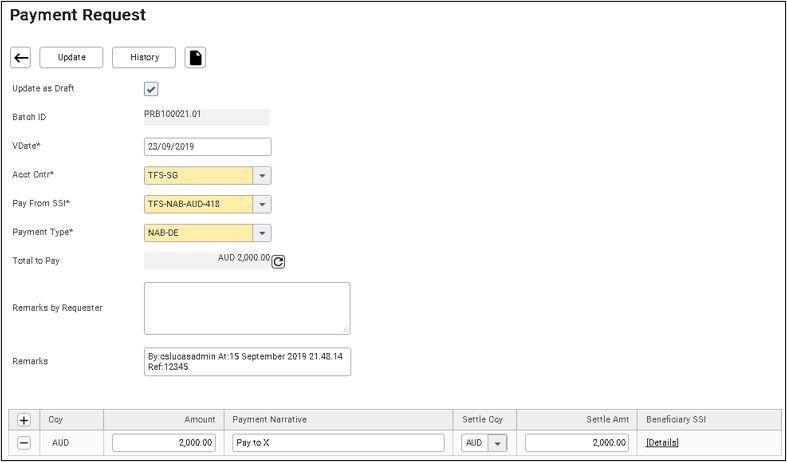Add a new payment row with plus icon
The image size is (787, 463).
coord(24,421)
